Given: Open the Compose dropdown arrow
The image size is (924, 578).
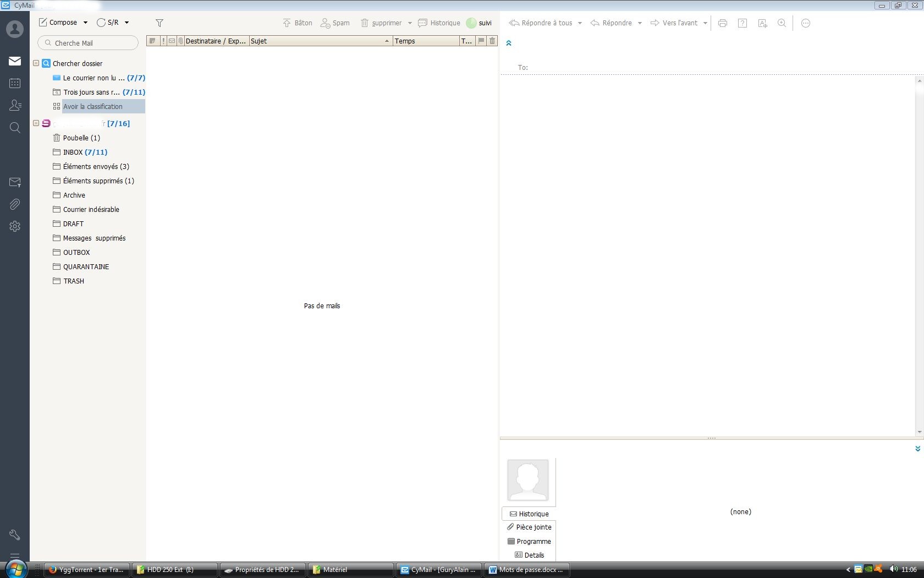Looking at the screenshot, I should [x=85, y=23].
